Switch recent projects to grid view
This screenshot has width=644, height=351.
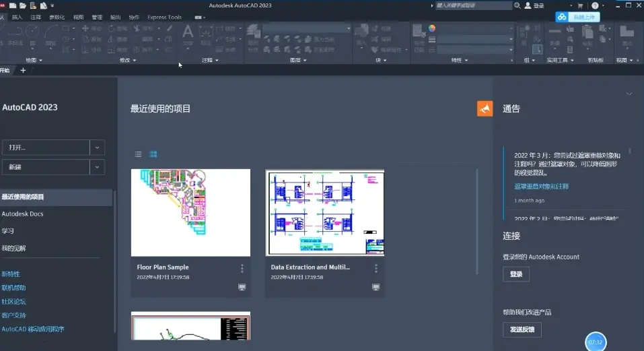click(153, 154)
